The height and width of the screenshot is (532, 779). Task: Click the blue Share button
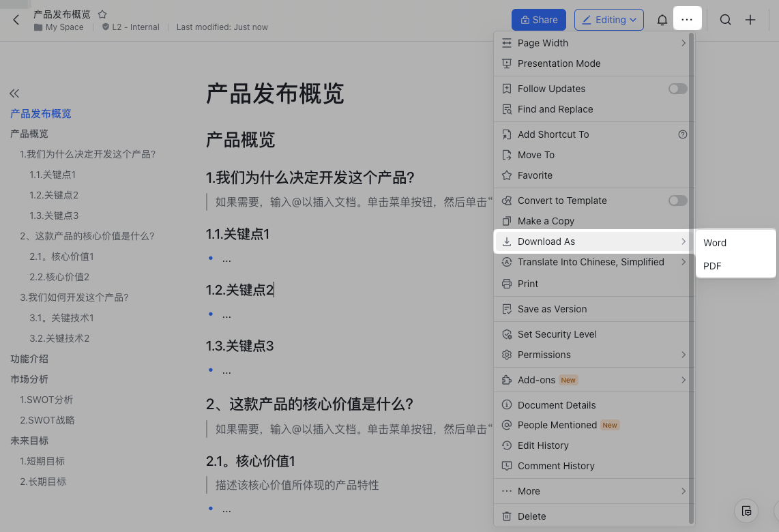click(538, 20)
